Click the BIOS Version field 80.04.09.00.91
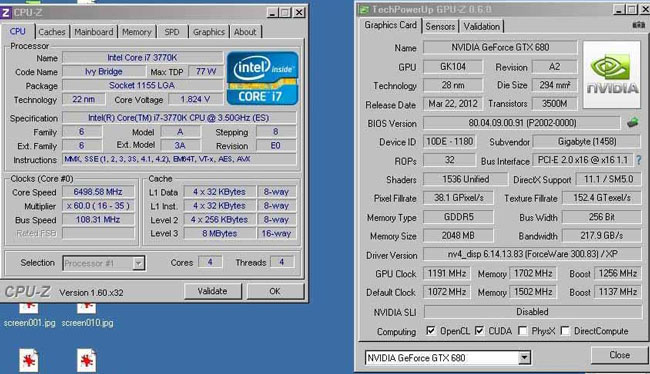This screenshot has width=650, height=374. point(521,123)
